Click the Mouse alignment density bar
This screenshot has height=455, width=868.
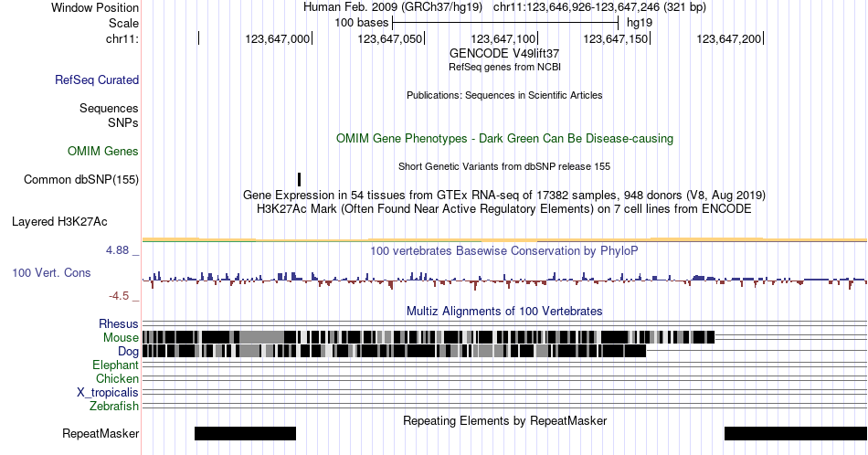(x=429, y=337)
